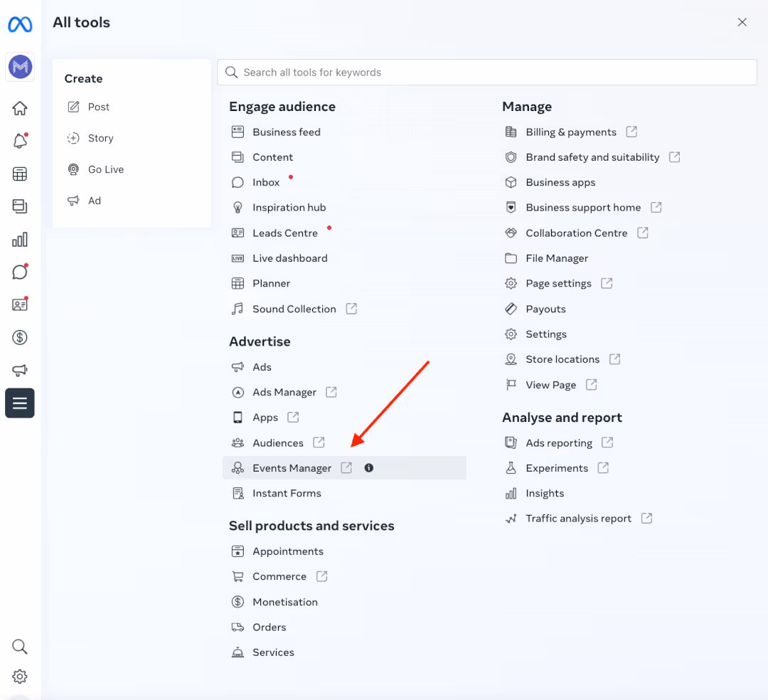Click Events Manager external link icon

346,468
